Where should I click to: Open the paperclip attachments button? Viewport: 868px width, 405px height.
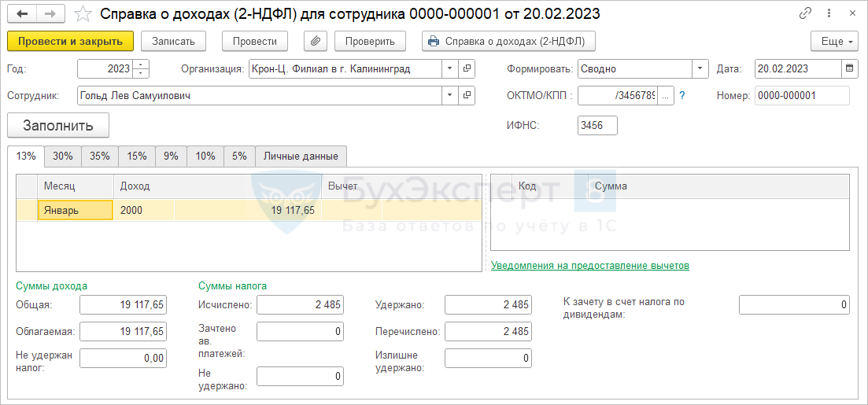tap(315, 41)
